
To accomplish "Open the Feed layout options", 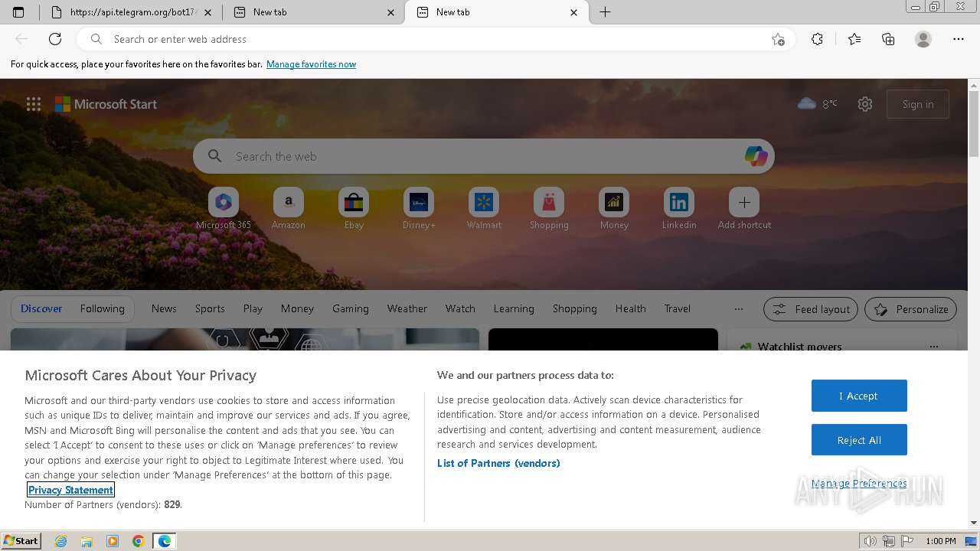I will point(811,309).
